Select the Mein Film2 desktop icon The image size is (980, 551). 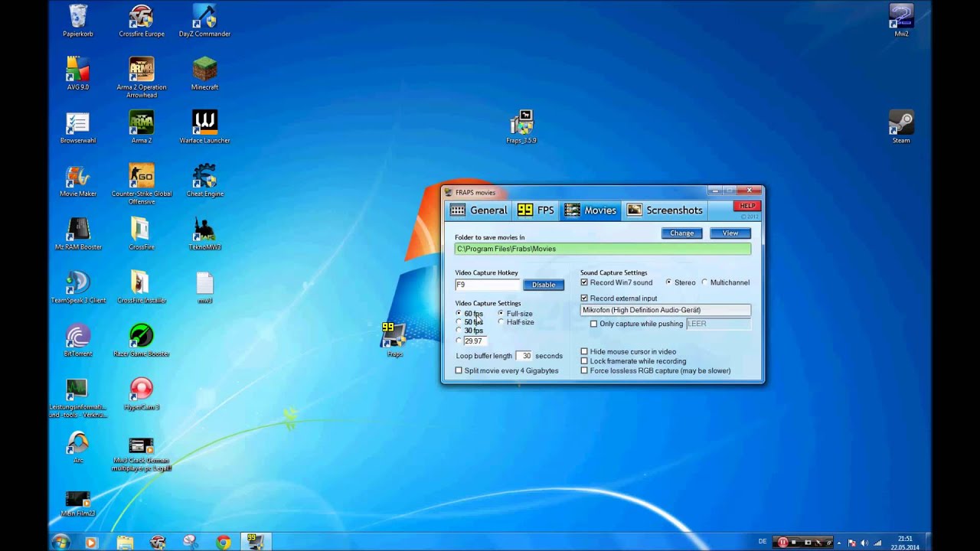(77, 503)
